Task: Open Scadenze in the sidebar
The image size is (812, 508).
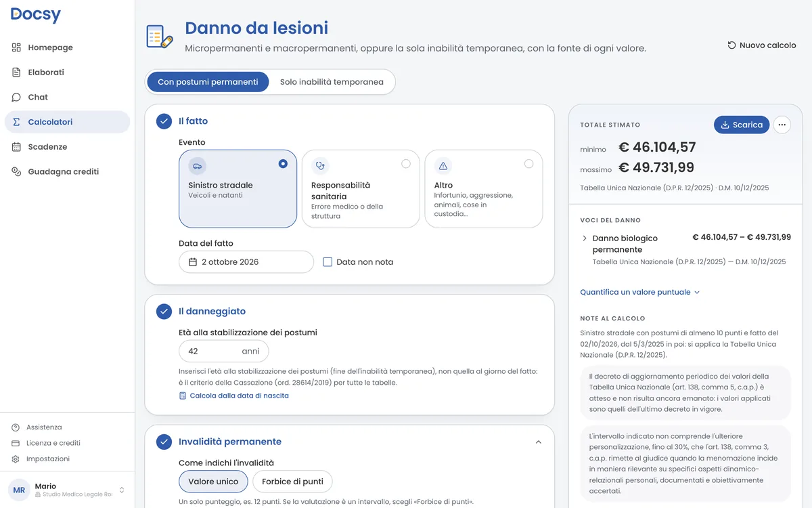Action: (x=67, y=147)
